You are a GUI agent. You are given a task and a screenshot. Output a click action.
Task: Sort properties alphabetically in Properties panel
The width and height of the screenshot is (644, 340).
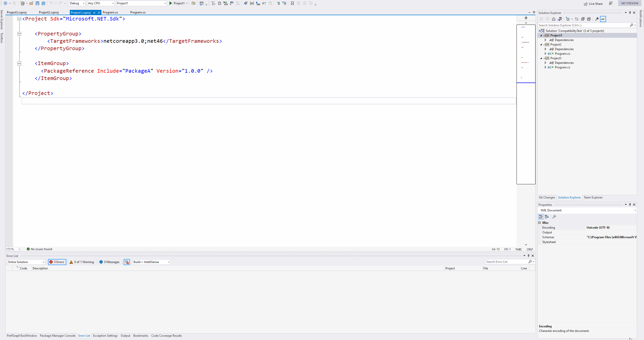coord(547,217)
